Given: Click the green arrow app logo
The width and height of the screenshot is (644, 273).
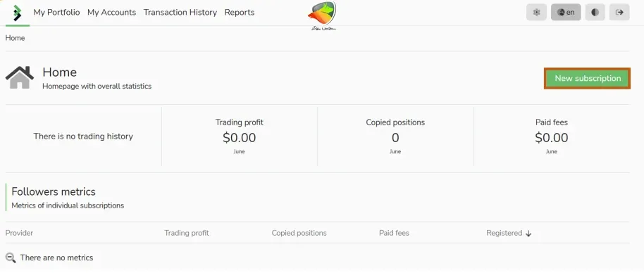Looking at the screenshot, I should (17, 13).
